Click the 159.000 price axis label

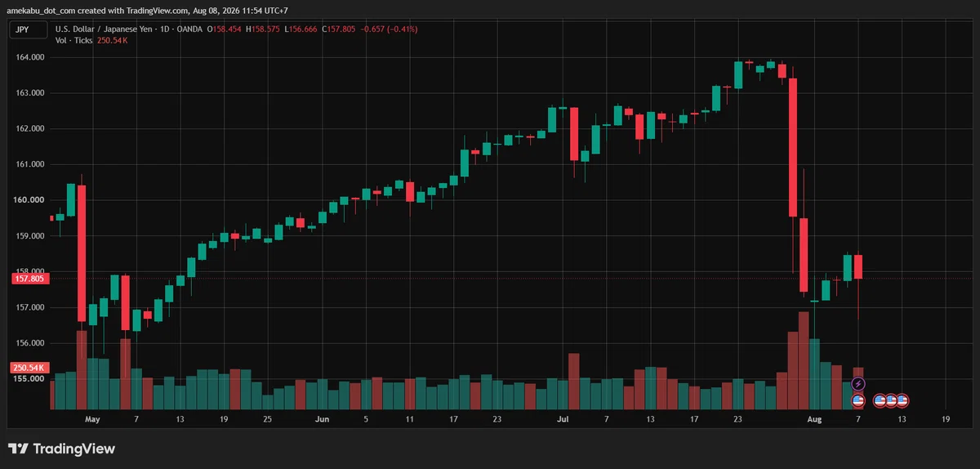click(31, 236)
